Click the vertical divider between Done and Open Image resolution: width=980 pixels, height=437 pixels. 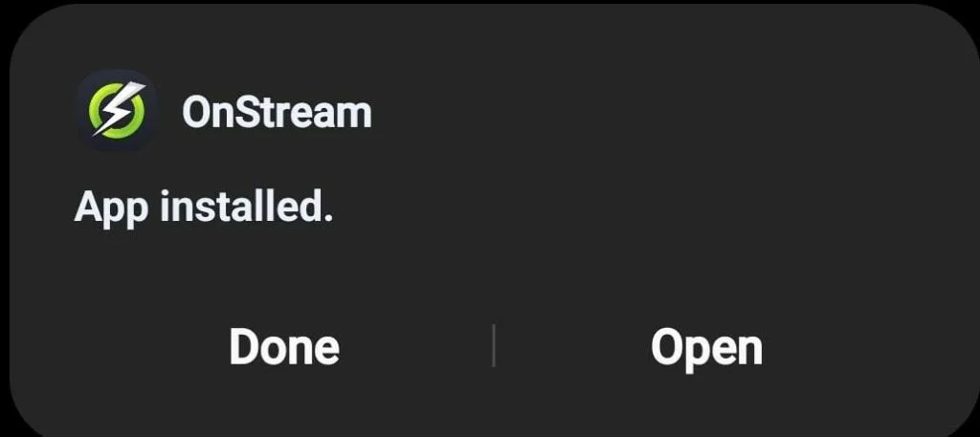(494, 345)
